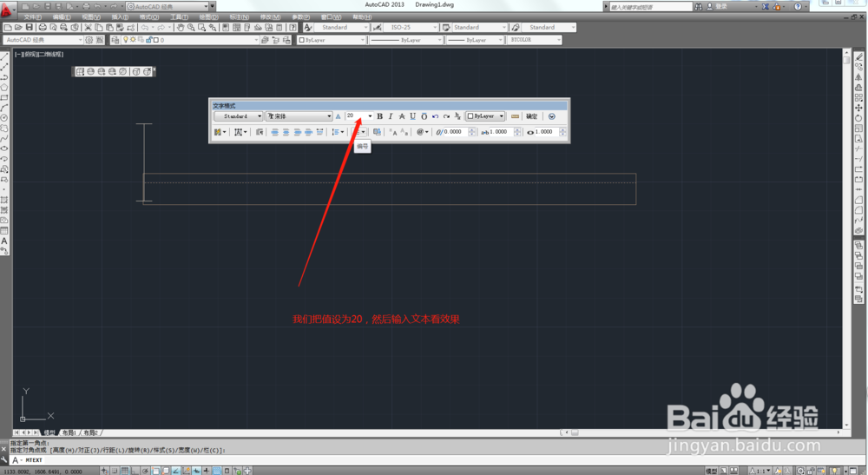Click the Save icon in standard toolbar
This screenshot has width=868, height=475.
30,27
